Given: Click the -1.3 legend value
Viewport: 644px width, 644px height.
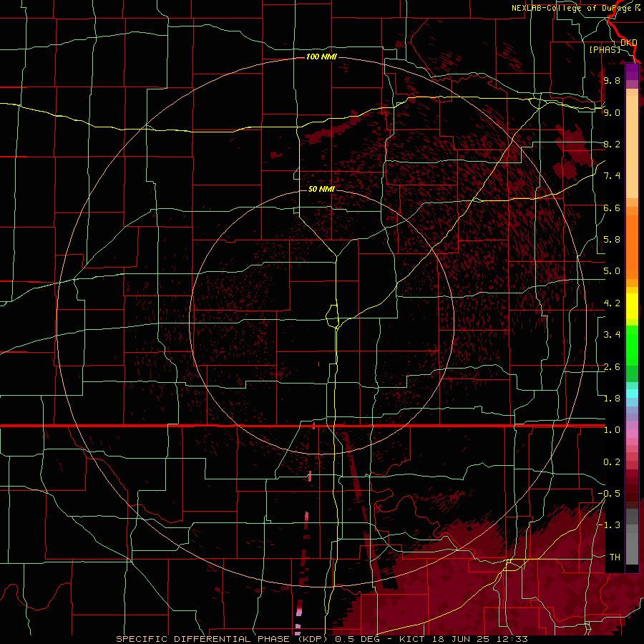Looking at the screenshot, I should (610, 525).
